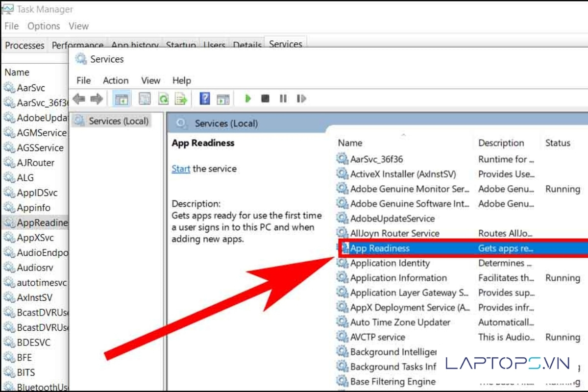The width and height of the screenshot is (588, 392).
Task: Click the Back arrow in Services toolbar
Action: point(78,99)
